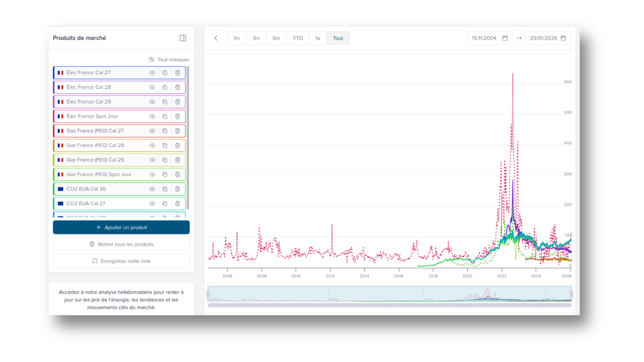Click the left handle of range navigator
The height and width of the screenshot is (362, 644).
[208, 294]
